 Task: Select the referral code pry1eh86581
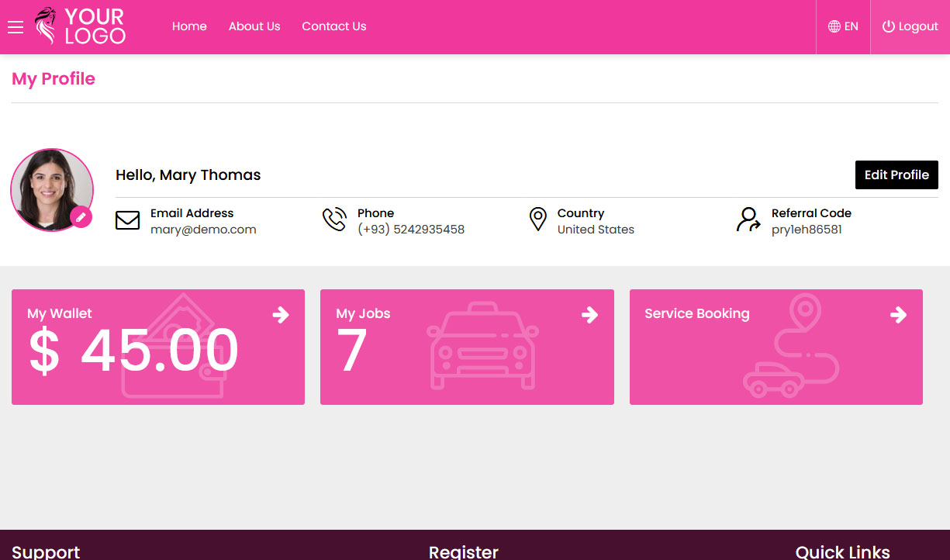[x=807, y=230]
